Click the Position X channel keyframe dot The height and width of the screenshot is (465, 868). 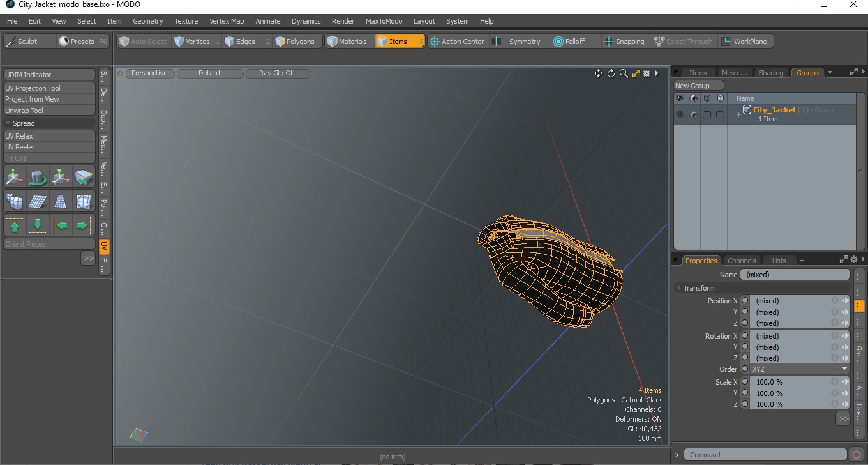pos(745,301)
